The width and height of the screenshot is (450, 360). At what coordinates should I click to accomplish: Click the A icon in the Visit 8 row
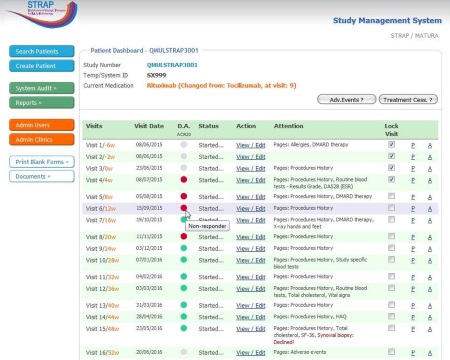[430, 237]
